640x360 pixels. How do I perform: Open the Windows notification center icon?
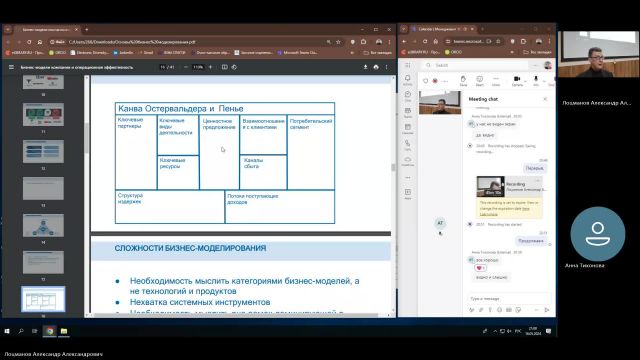click(x=549, y=331)
